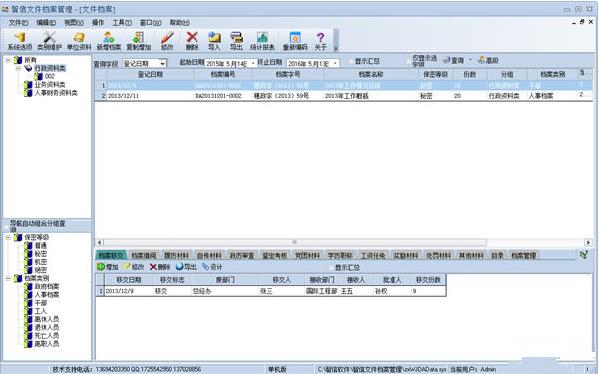Open 终止日期 date picker dropdown
The width and height of the screenshot is (599, 374).
tap(335, 63)
